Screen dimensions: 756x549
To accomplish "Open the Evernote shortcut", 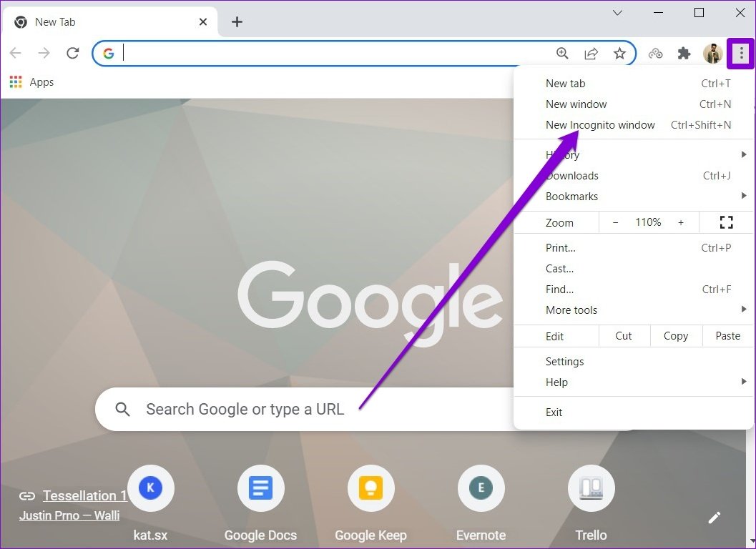I will [x=481, y=503].
